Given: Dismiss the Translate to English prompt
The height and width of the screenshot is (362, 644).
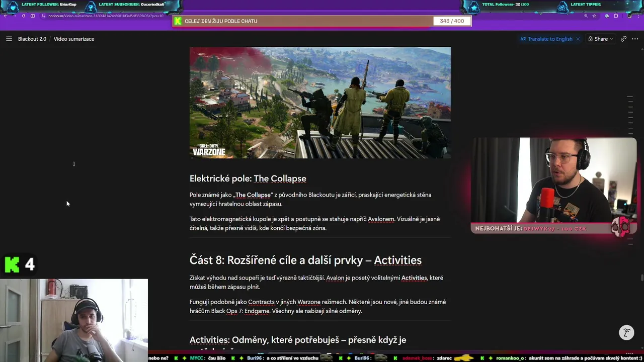Looking at the screenshot, I should pos(578,39).
